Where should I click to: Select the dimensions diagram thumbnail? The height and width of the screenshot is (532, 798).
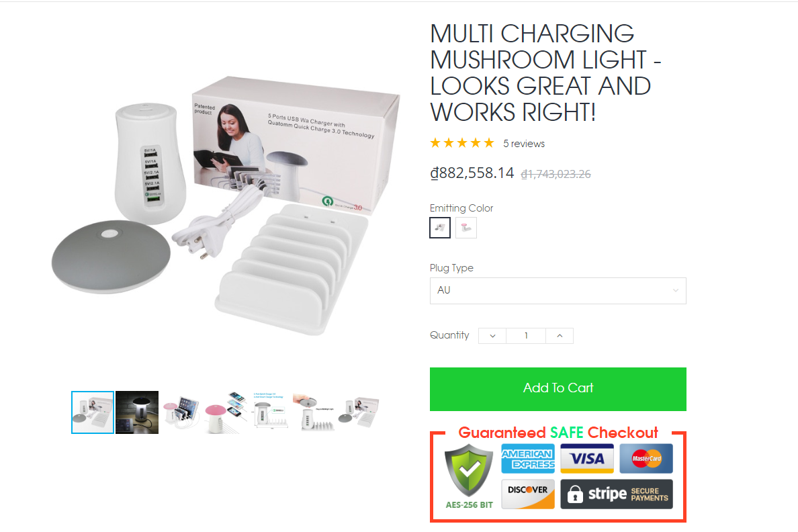tap(270, 412)
